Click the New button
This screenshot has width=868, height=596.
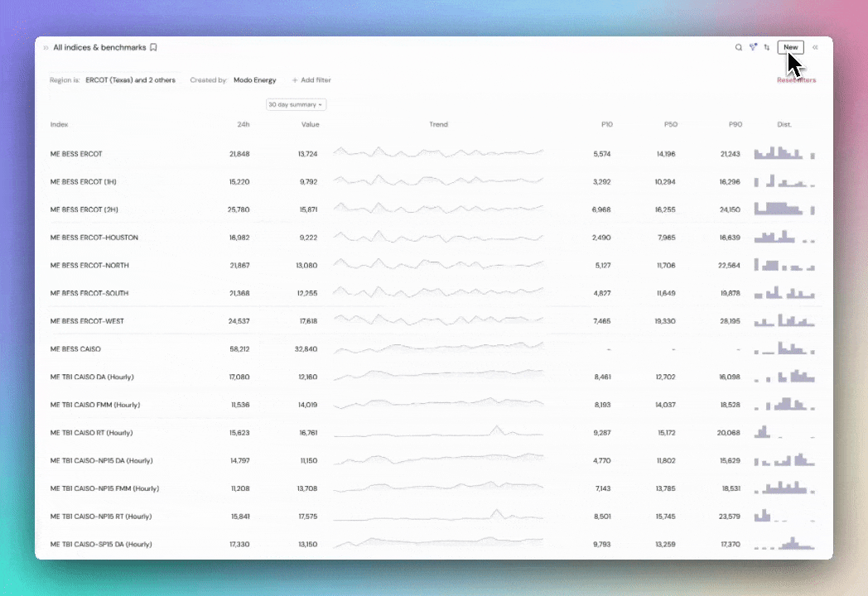tap(791, 48)
